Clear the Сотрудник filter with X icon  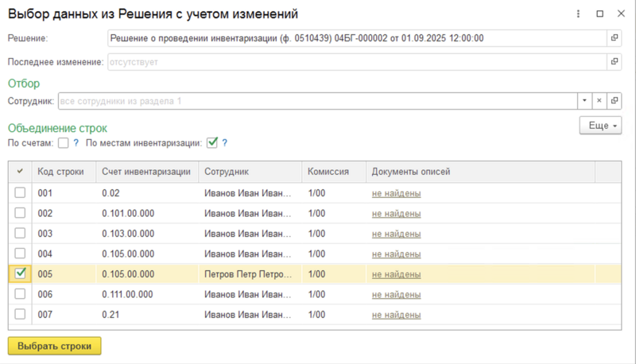599,101
